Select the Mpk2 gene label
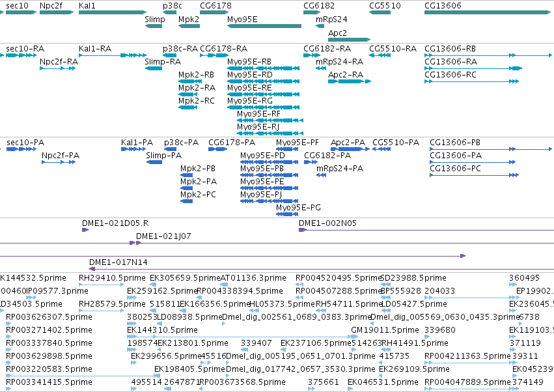Screen dimensions: 554x392 189,19
